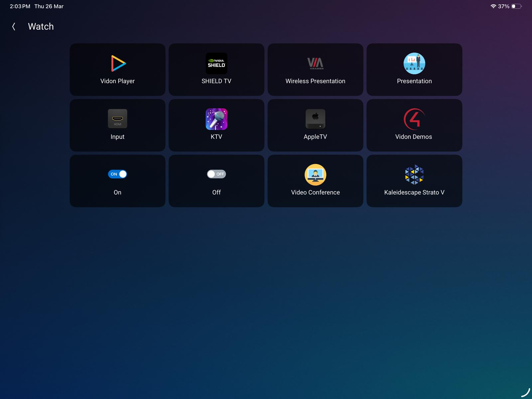
Task: Start the KTV microphone icon
Action: (x=216, y=119)
